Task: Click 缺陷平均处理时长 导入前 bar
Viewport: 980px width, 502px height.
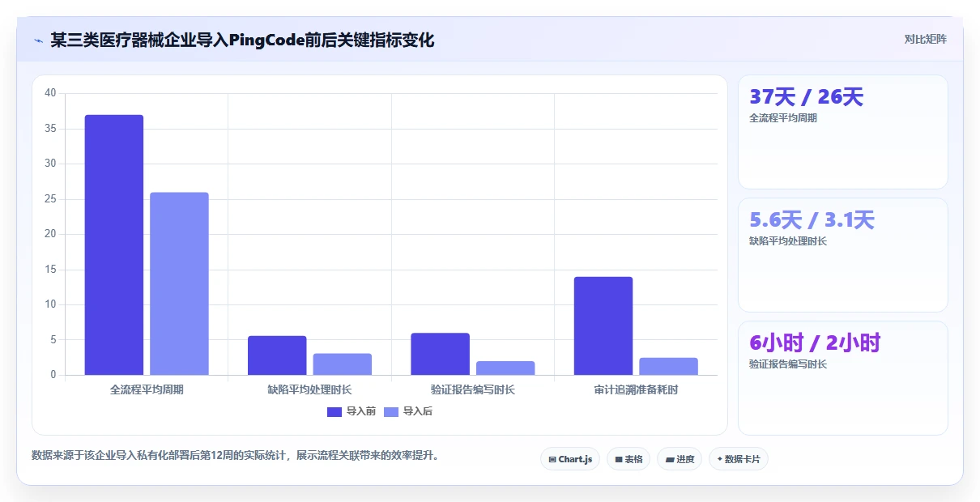Action: (x=277, y=355)
